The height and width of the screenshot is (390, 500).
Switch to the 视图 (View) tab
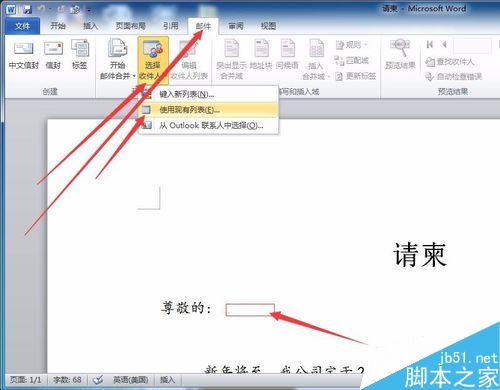[x=268, y=26]
